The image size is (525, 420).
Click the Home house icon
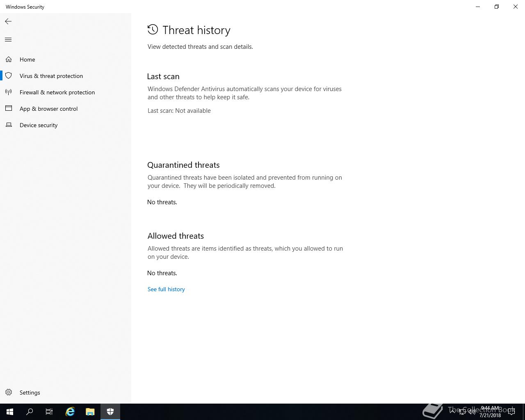click(x=9, y=59)
